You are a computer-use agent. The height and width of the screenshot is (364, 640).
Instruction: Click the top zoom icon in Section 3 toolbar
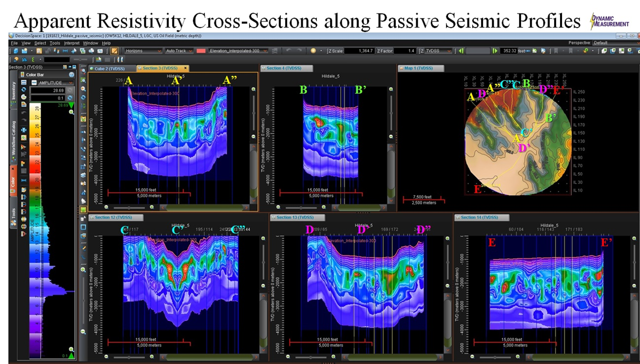[x=83, y=71]
